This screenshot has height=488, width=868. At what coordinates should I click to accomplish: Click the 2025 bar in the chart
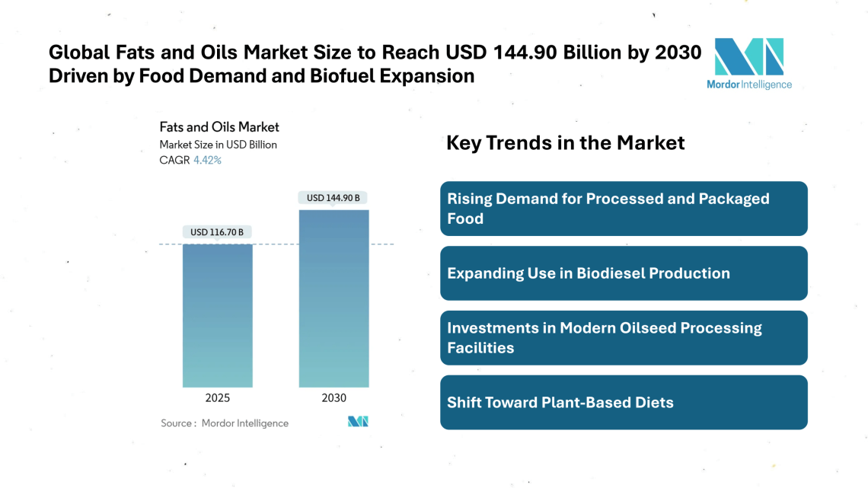[218, 320]
